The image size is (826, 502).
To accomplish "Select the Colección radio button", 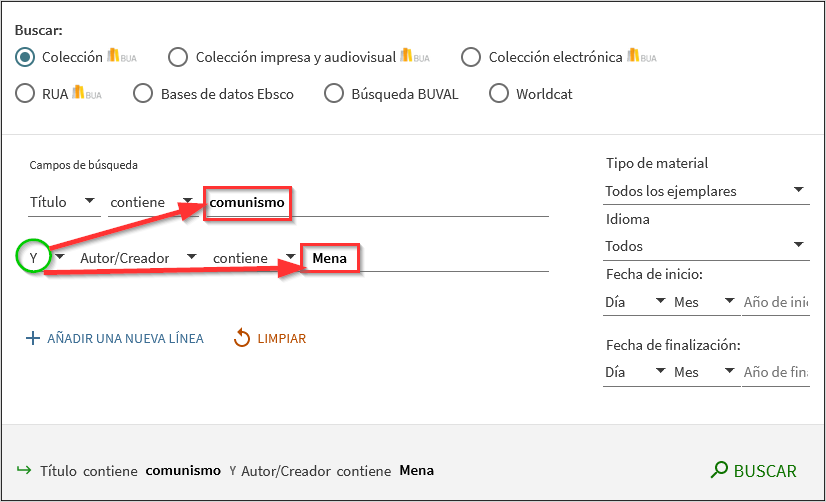I will click(x=26, y=57).
